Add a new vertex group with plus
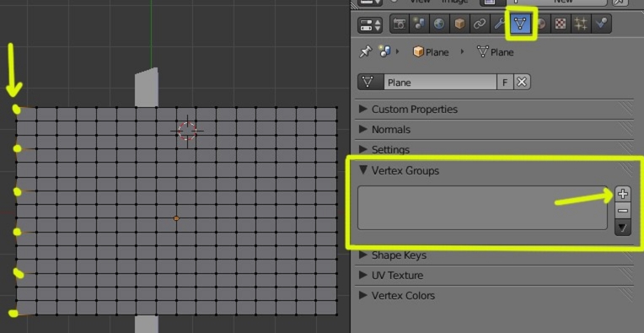The height and width of the screenshot is (333, 644). pyautogui.click(x=623, y=194)
